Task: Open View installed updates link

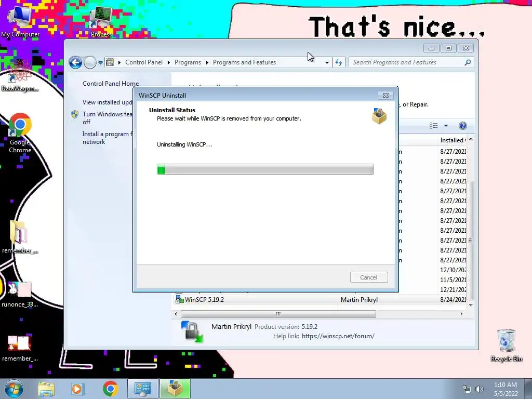Action: (108, 102)
